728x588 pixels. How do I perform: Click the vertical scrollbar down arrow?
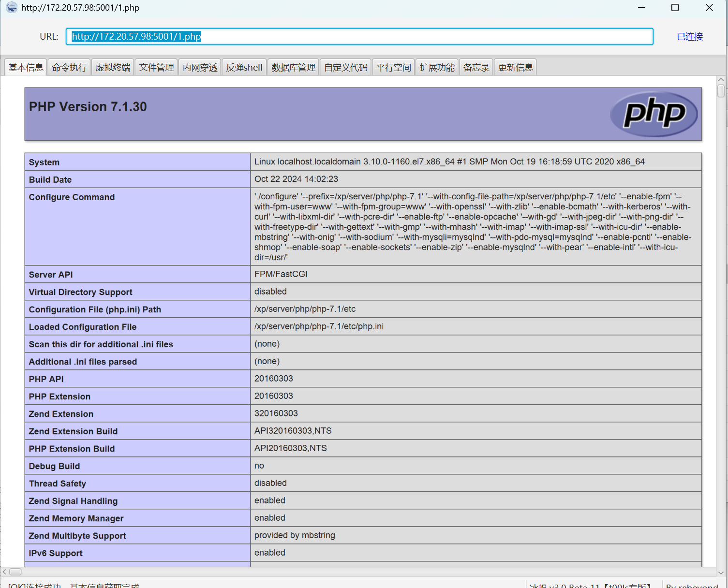pos(721,573)
